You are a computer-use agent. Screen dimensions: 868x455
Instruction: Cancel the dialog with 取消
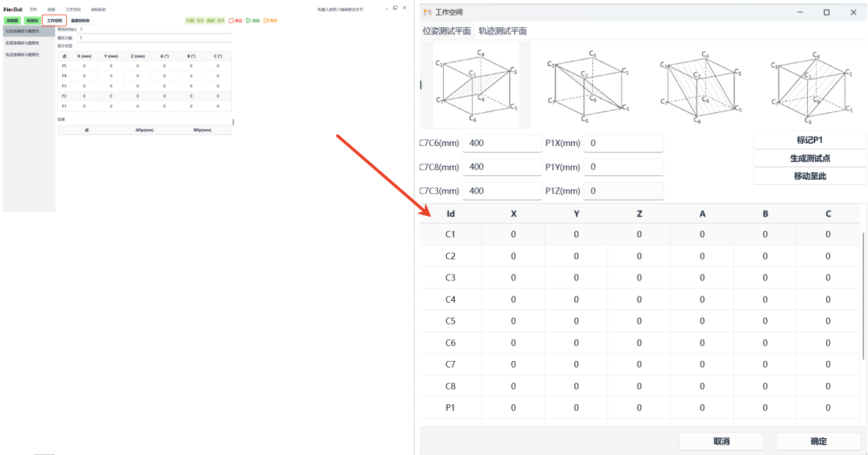721,441
